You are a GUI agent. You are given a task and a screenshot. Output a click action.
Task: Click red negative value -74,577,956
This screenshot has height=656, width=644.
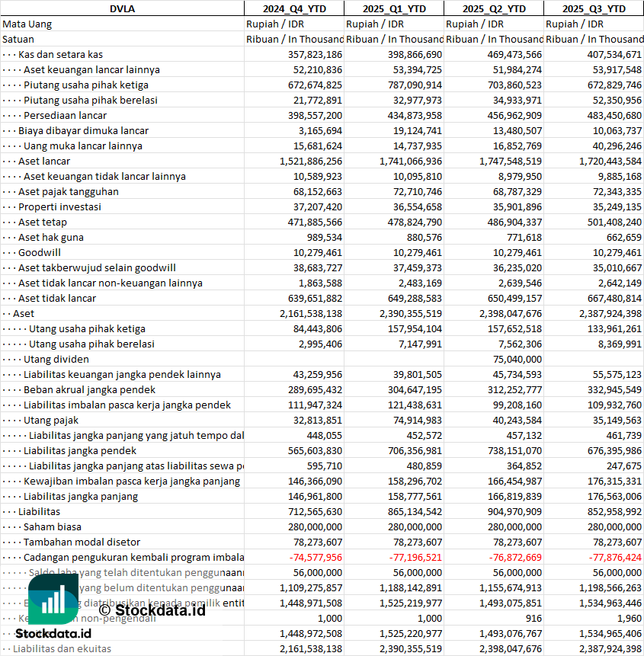[316, 558]
